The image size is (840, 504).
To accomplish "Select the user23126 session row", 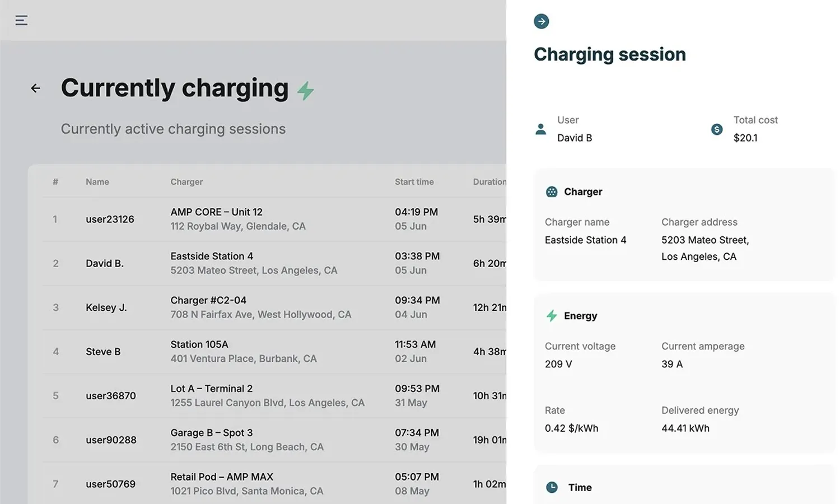I will point(110,220).
